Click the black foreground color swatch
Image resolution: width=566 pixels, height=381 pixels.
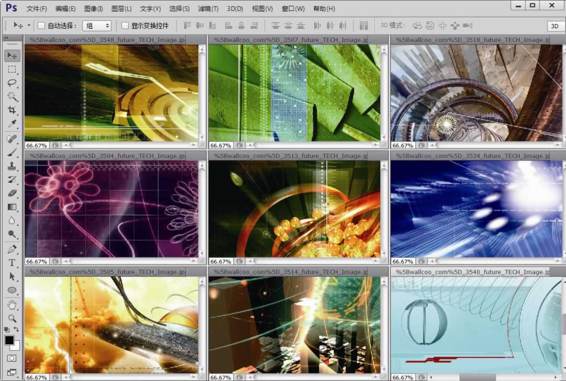point(9,340)
